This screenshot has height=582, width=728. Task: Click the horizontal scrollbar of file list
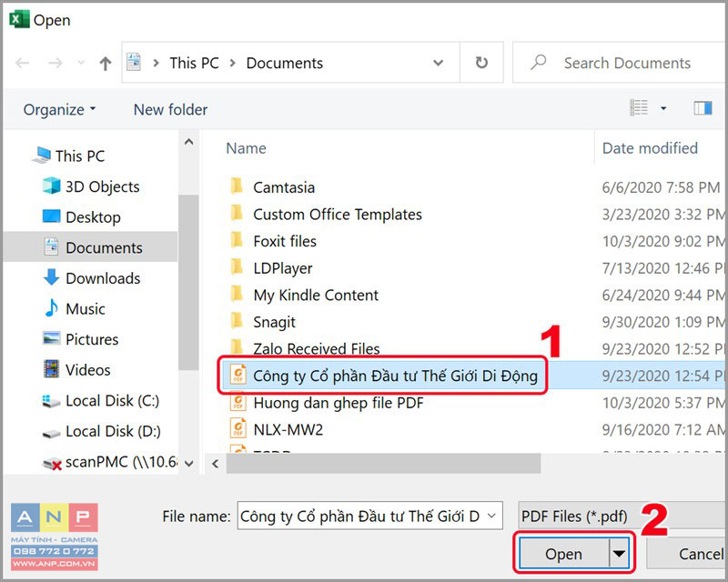[383, 463]
